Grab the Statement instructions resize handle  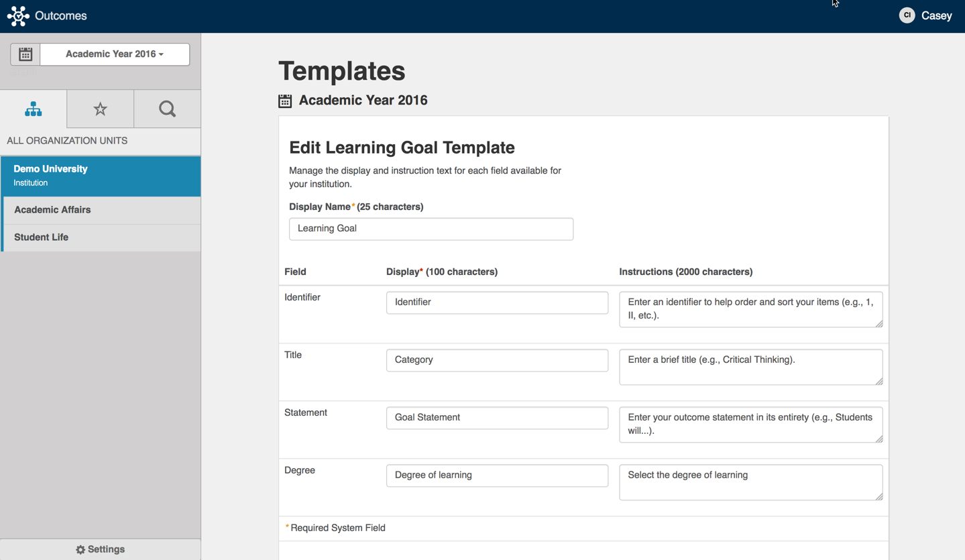click(x=878, y=439)
